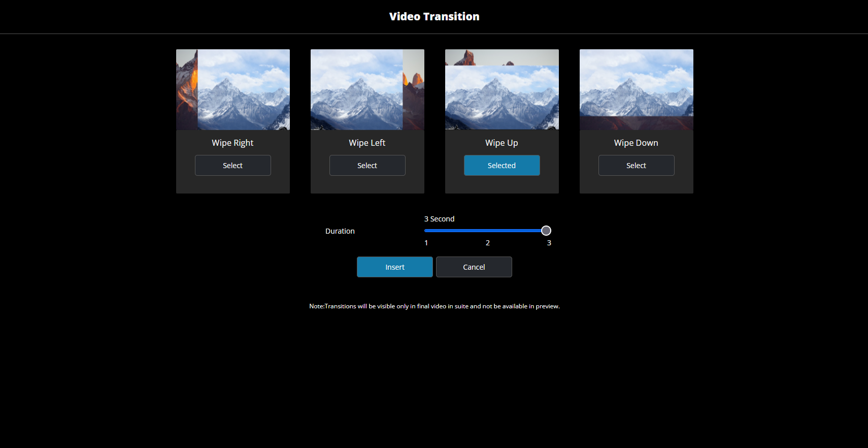
Task: Click the Duration label
Action: point(340,231)
